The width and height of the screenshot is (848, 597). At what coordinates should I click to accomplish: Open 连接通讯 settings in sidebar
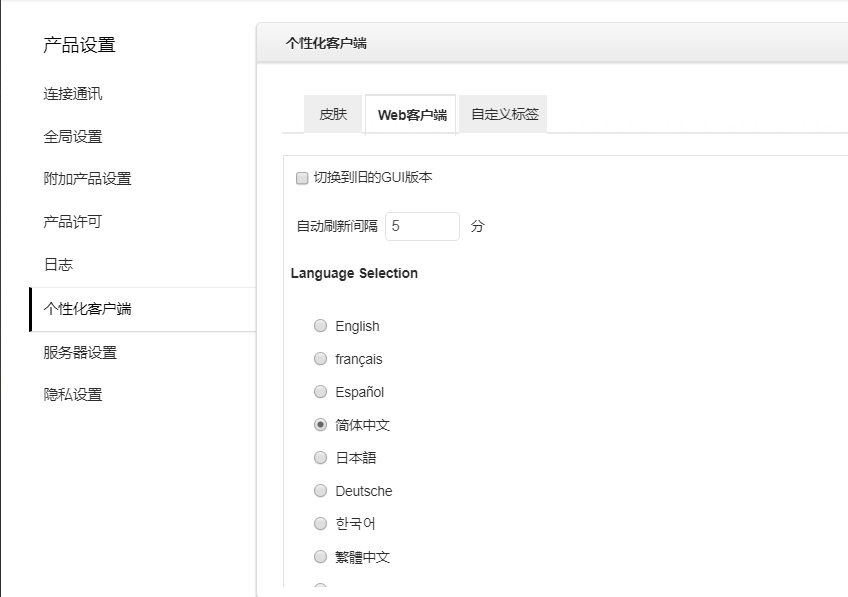[72, 94]
